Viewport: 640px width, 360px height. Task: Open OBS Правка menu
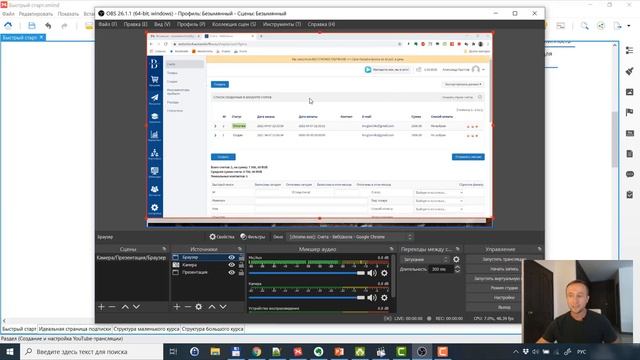pos(136,24)
